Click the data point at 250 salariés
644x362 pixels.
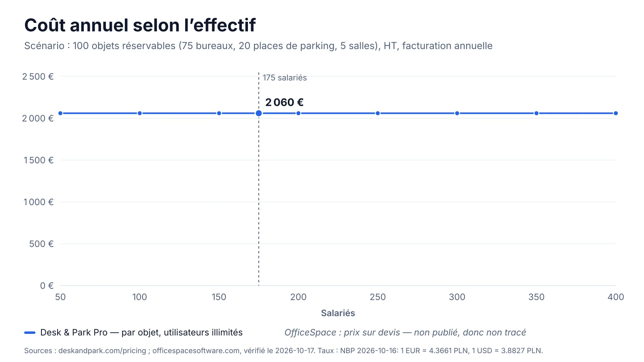point(378,113)
